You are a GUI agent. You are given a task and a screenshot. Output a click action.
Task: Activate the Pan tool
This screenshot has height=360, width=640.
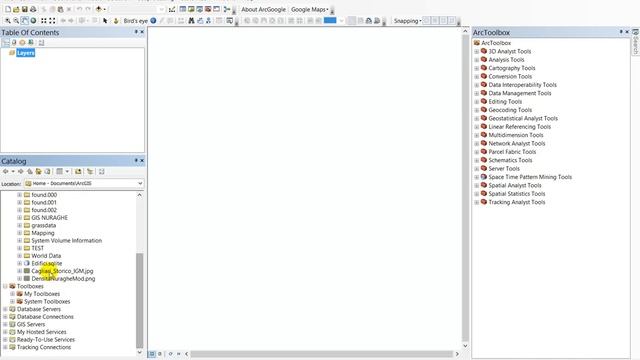(25, 20)
